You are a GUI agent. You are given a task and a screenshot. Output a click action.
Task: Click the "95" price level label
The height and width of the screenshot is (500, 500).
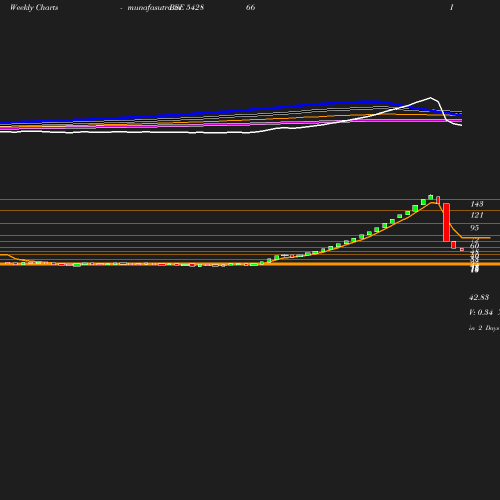(474, 228)
